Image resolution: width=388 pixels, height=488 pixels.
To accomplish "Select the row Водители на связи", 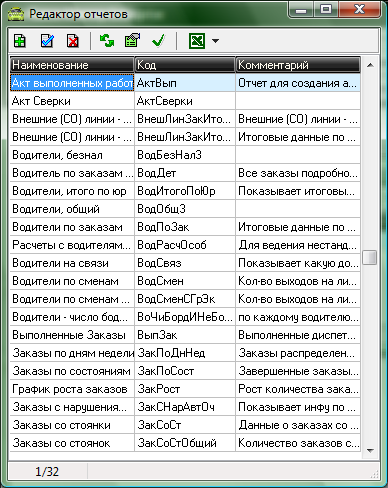I will click(x=185, y=263).
